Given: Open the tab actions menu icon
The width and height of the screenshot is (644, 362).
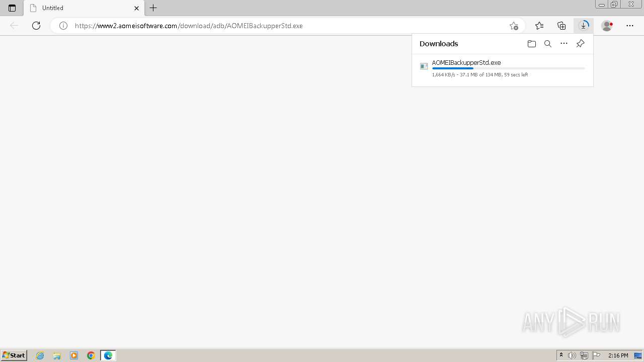Looking at the screenshot, I should coord(12,8).
